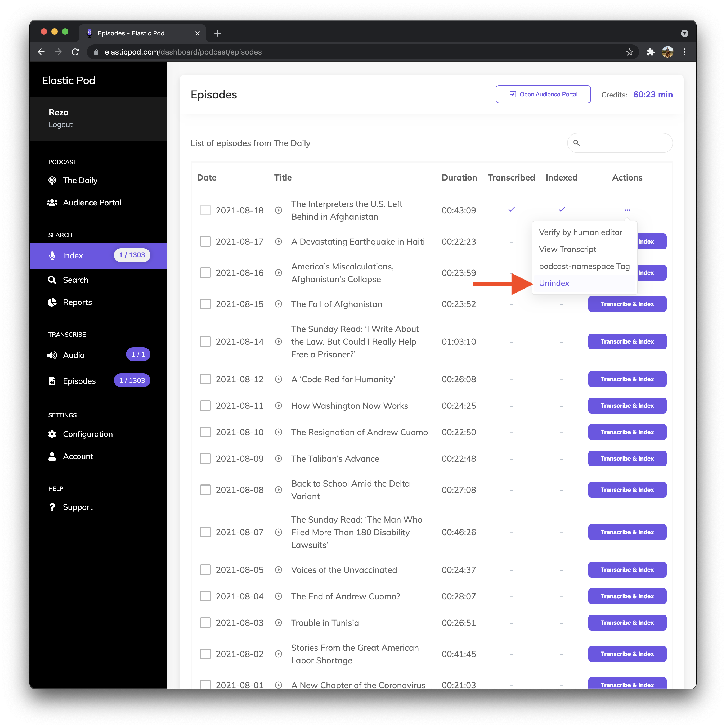
Task: Play A 'Code Red for Humanity' episode
Action: (x=279, y=379)
